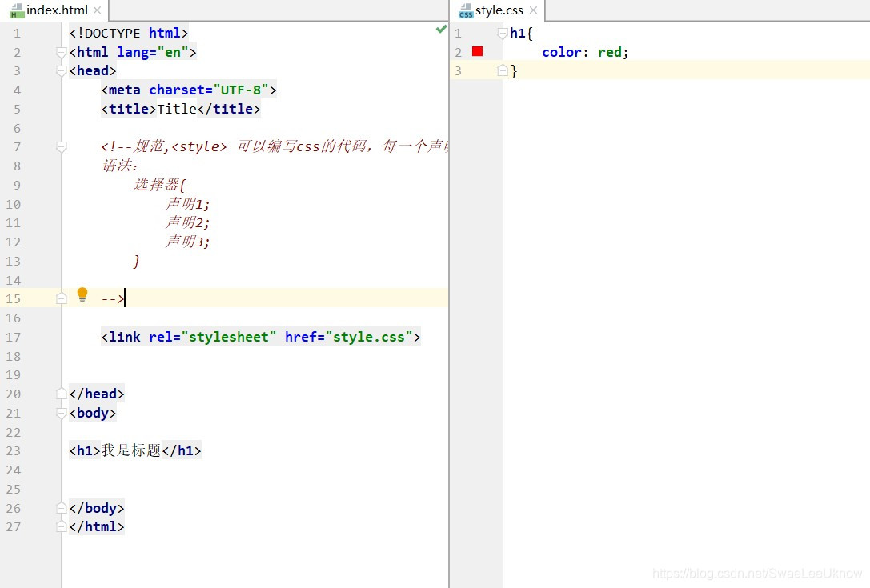Collapse the html lang tag fold on line 2
The width and height of the screenshot is (870, 588).
click(x=62, y=53)
